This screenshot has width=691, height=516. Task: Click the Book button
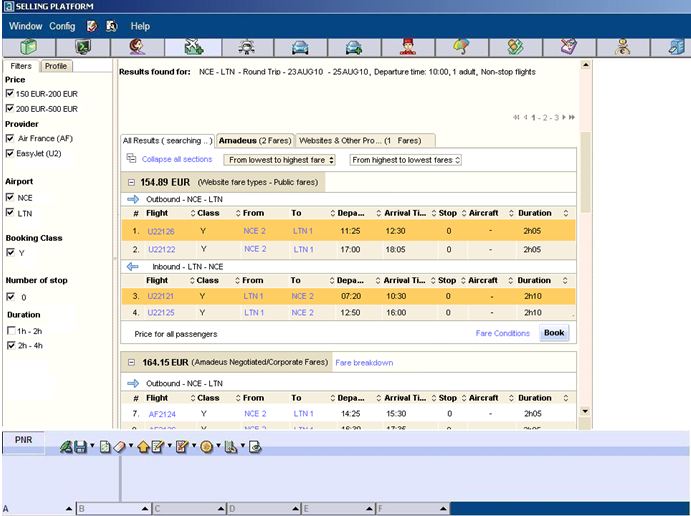(x=554, y=333)
